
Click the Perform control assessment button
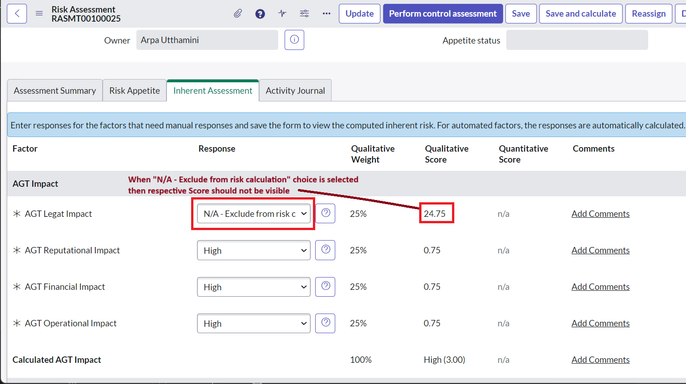(443, 14)
